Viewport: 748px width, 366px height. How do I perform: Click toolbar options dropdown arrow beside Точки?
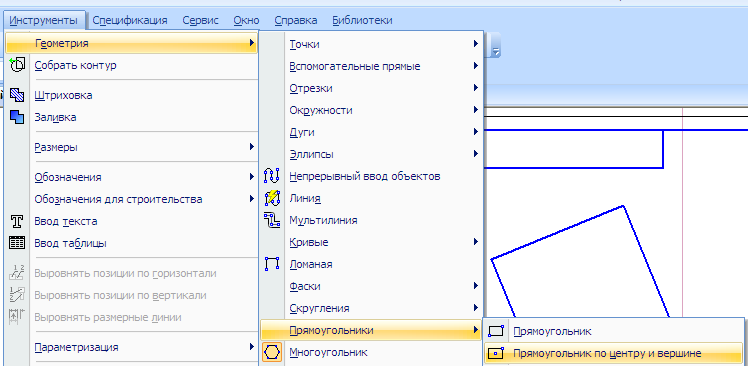[496, 52]
